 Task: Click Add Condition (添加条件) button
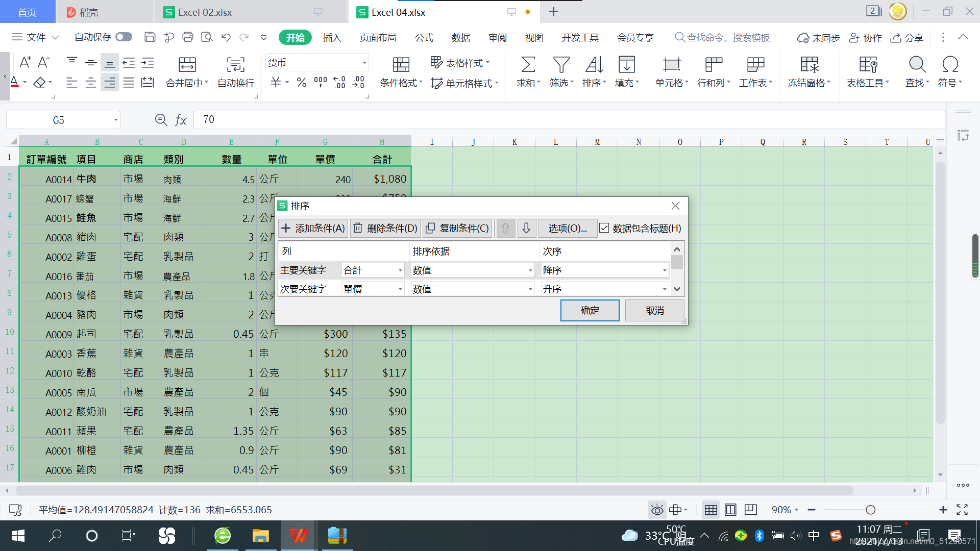coord(313,228)
